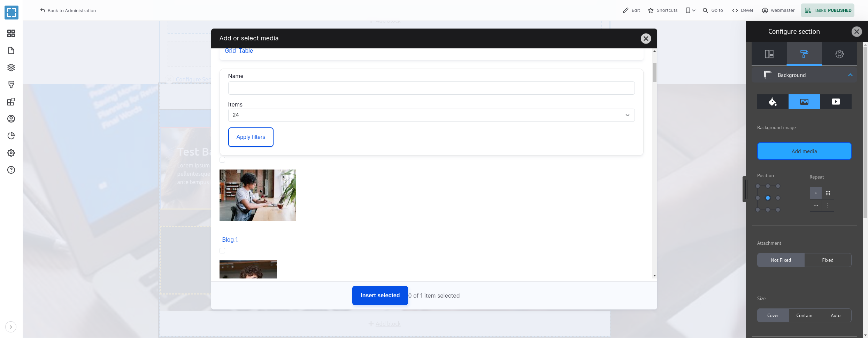This screenshot has width=868, height=338.
Task: Open the webmaster user menu
Action: (x=778, y=10)
